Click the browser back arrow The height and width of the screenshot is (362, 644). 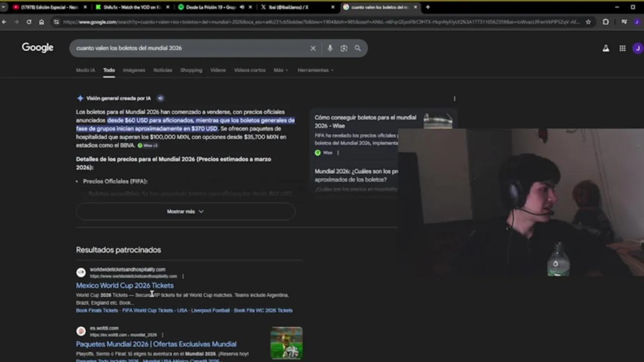4,22
